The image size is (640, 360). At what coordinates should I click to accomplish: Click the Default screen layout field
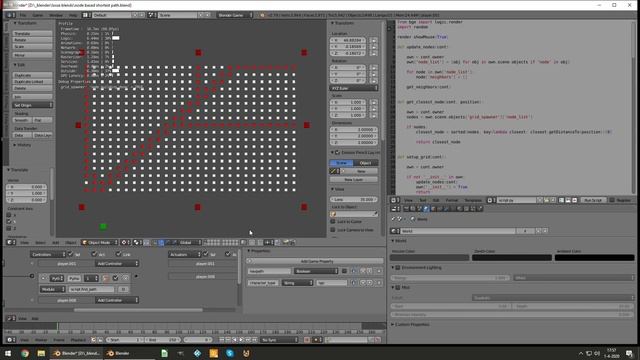[112, 15]
